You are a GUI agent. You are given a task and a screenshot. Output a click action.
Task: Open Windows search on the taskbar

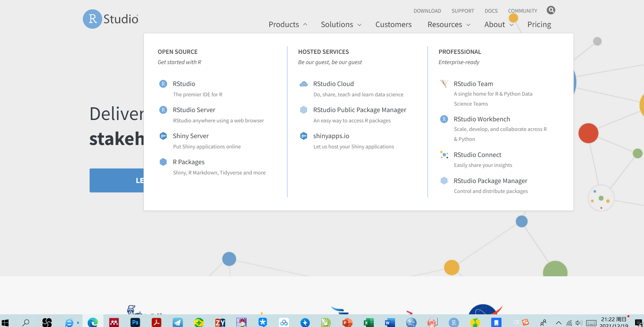point(26,322)
